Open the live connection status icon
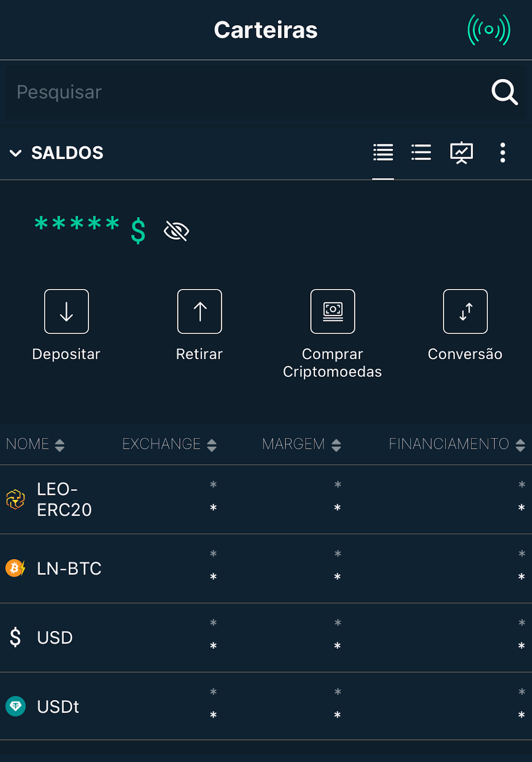Screen dimensions: 532x762 click(x=489, y=30)
